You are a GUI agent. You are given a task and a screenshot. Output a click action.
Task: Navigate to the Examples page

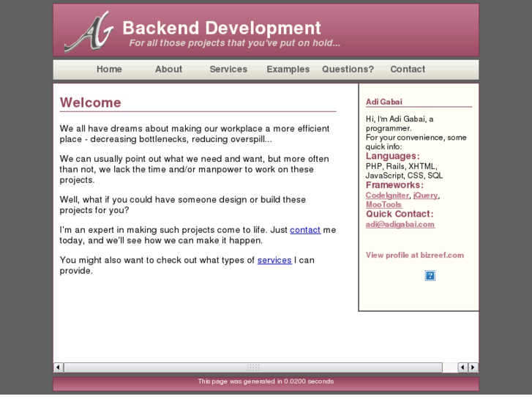[288, 70]
